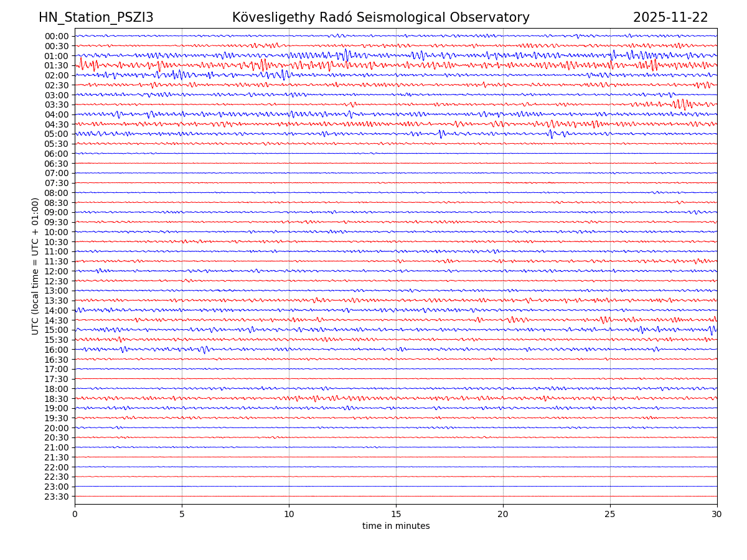The image size is (747, 560).
Task: Click the 18:30 row time label
Action: click(x=57, y=399)
